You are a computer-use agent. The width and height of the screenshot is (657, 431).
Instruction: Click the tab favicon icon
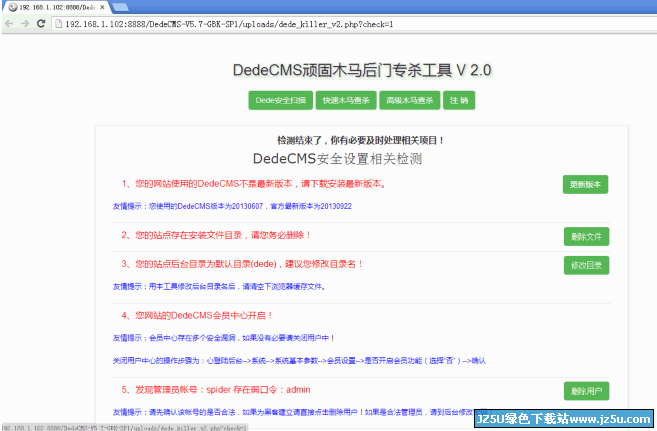click(13, 7)
